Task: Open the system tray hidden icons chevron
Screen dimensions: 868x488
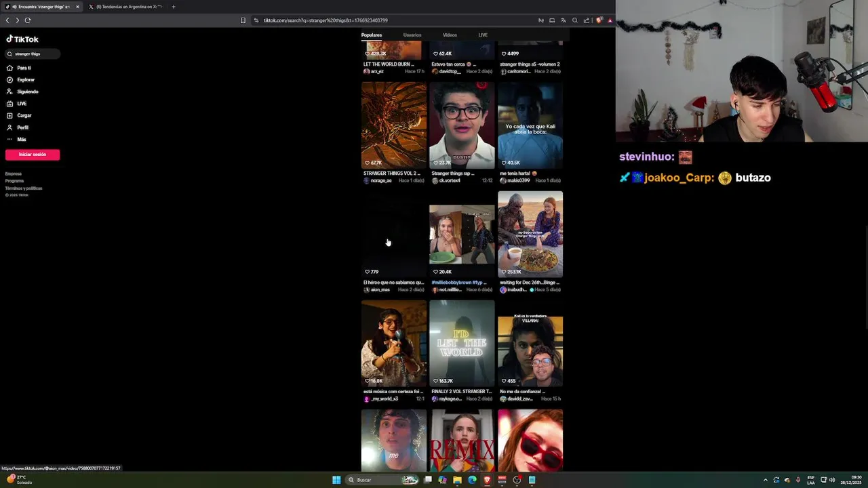Action: pos(766,480)
